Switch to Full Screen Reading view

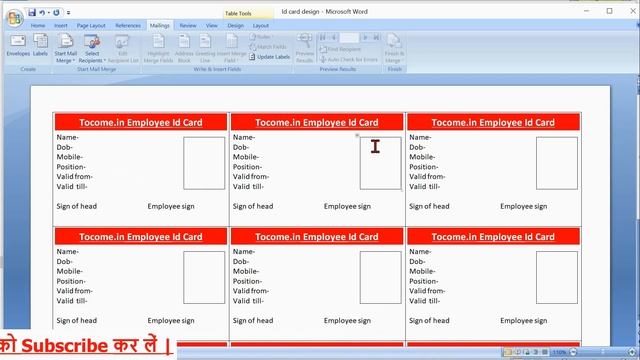517,352
